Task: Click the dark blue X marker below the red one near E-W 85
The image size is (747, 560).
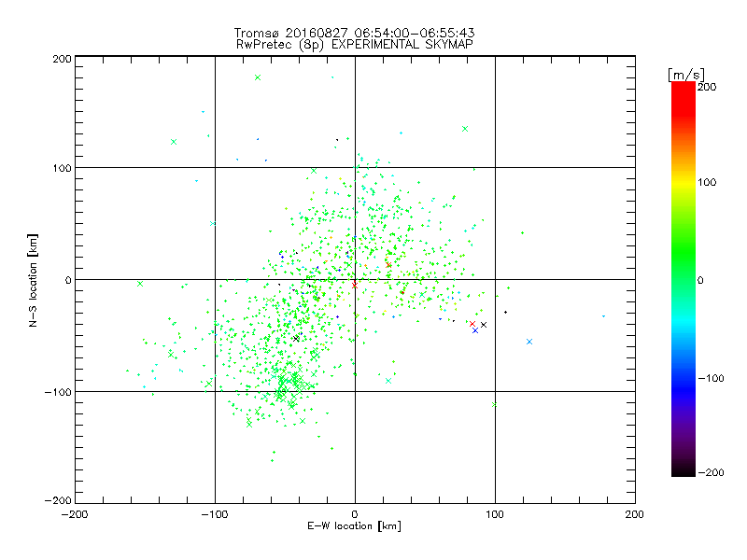Action: click(475, 330)
